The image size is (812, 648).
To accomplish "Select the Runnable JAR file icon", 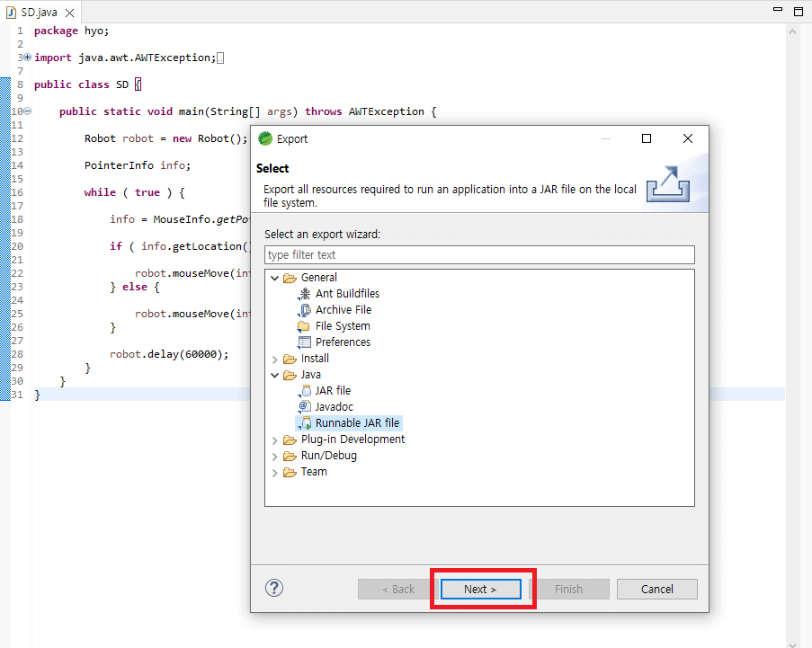I will 305,423.
